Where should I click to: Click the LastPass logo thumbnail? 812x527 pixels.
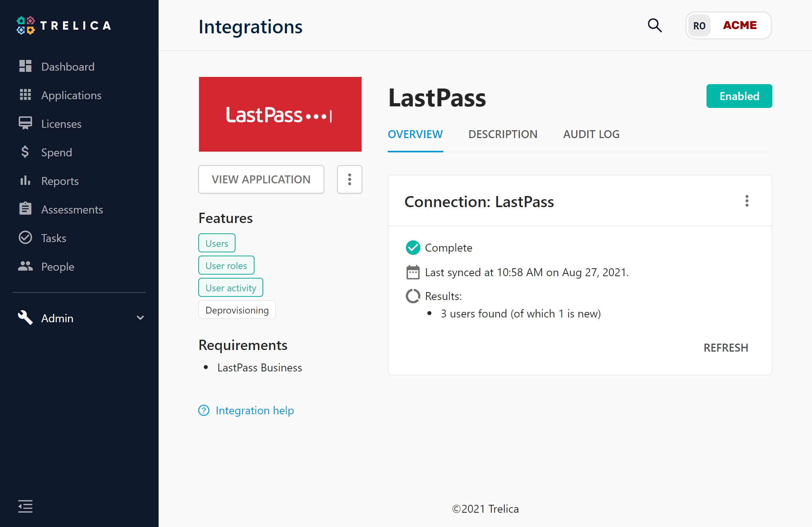pos(280,114)
